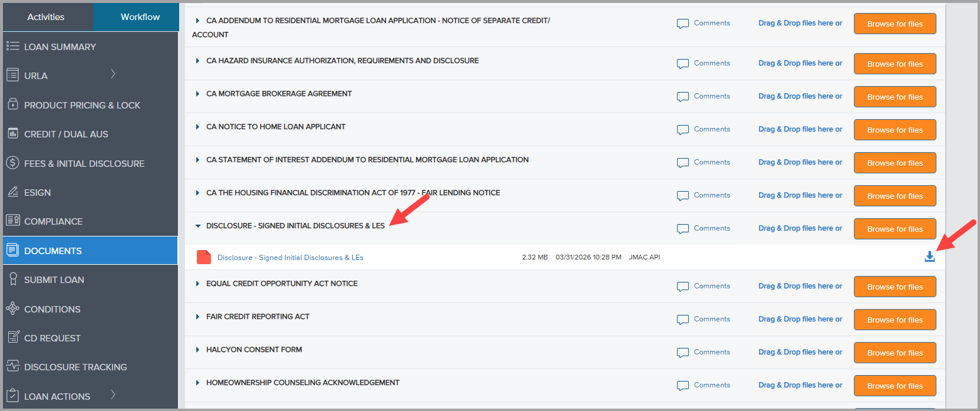This screenshot has width=980, height=411.
Task: Switch to the Workflow tab
Action: click(x=140, y=17)
